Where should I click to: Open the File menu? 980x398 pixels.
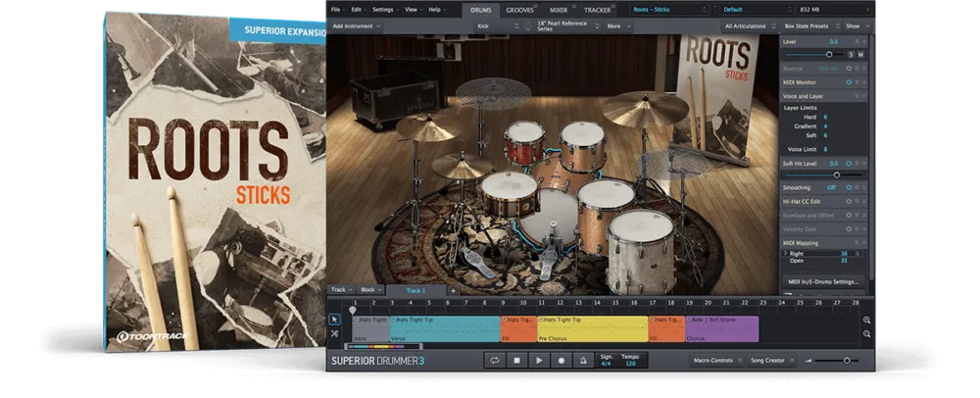pyautogui.click(x=338, y=10)
